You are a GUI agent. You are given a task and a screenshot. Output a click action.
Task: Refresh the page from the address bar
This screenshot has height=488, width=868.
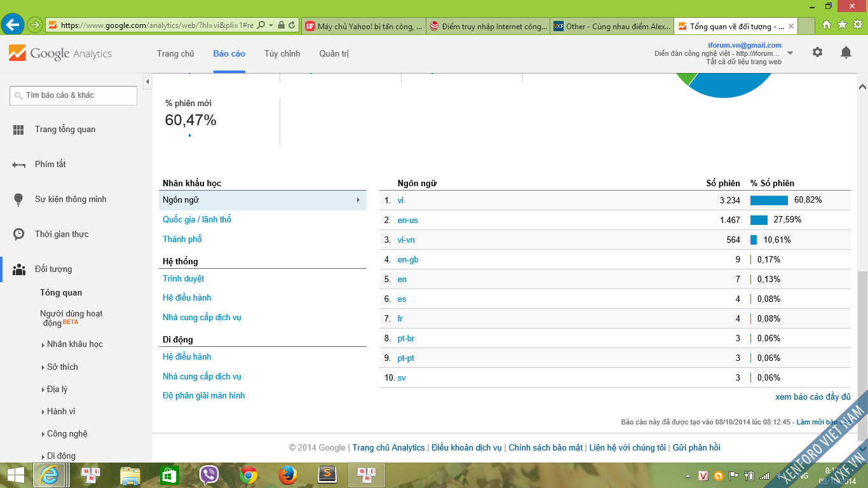coord(292,25)
